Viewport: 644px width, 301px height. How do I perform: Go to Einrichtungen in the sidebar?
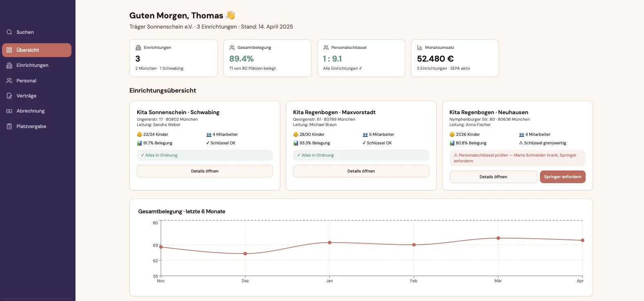click(x=37, y=65)
